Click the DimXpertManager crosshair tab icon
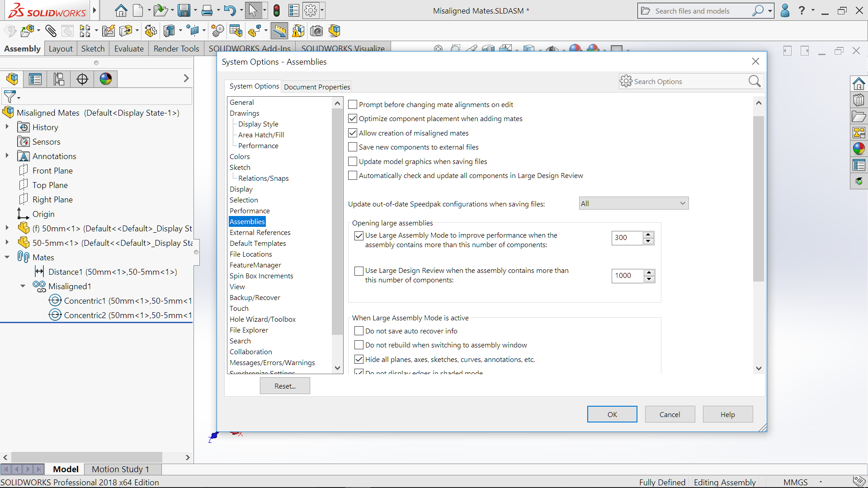The image size is (868, 488). pyautogui.click(x=82, y=79)
